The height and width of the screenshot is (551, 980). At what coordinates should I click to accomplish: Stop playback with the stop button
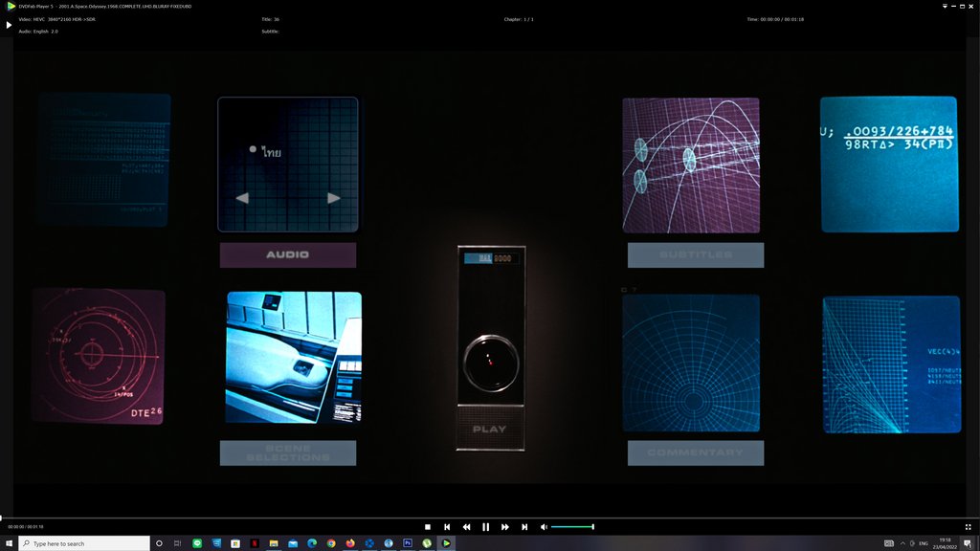428,527
